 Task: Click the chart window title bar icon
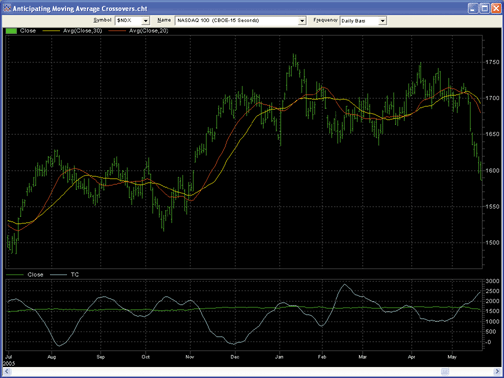(x=7, y=8)
